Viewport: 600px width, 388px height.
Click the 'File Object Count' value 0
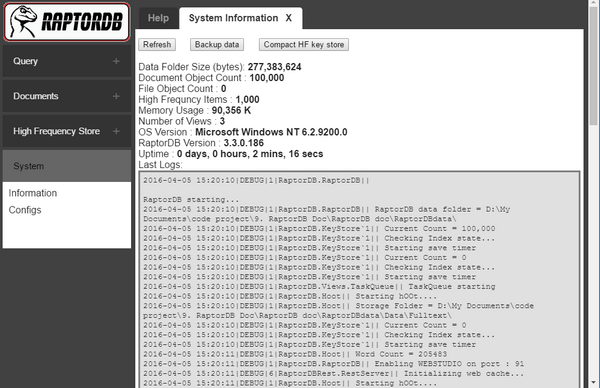coord(223,89)
